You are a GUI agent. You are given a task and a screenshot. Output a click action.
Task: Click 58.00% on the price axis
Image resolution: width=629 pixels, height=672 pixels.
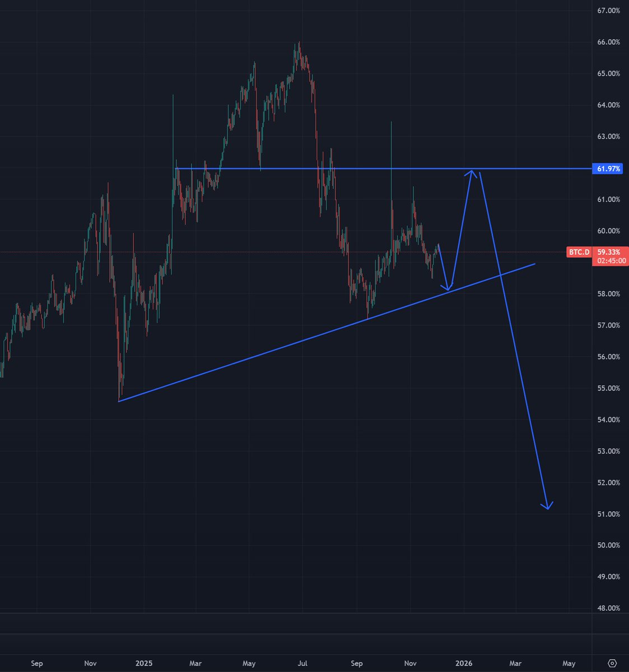608,293
